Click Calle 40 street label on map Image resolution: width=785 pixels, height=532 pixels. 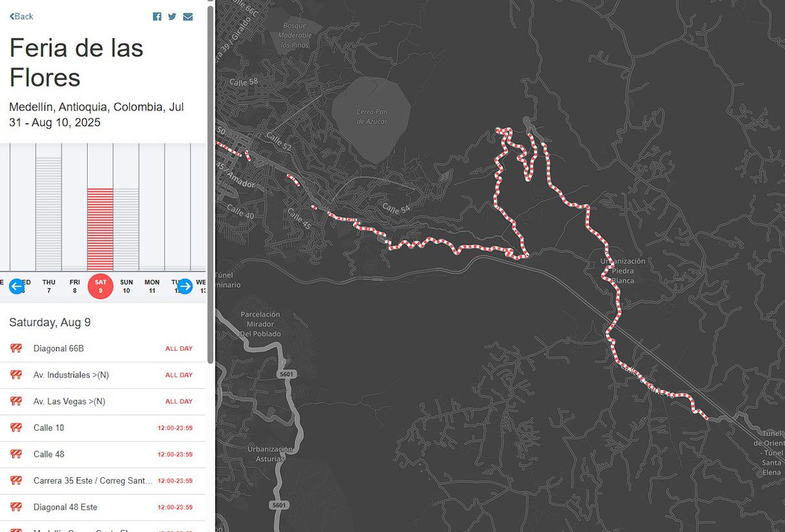pos(239,213)
